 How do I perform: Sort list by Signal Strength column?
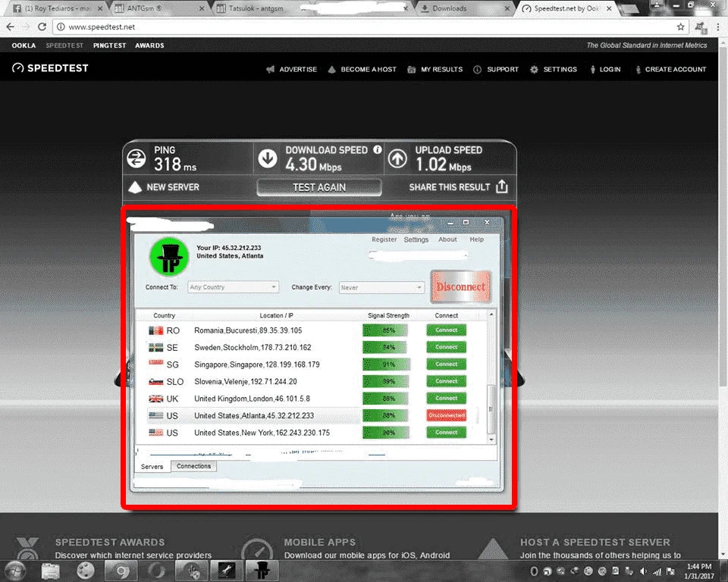(x=388, y=315)
